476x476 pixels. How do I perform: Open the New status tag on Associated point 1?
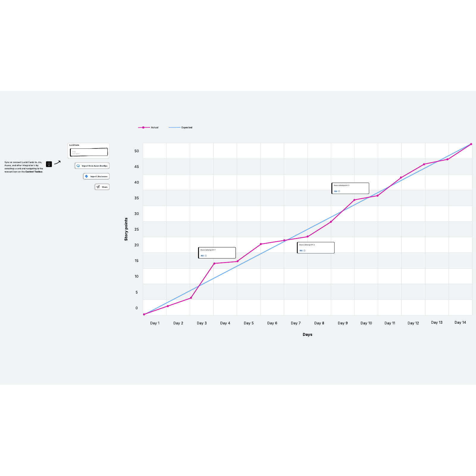click(202, 256)
